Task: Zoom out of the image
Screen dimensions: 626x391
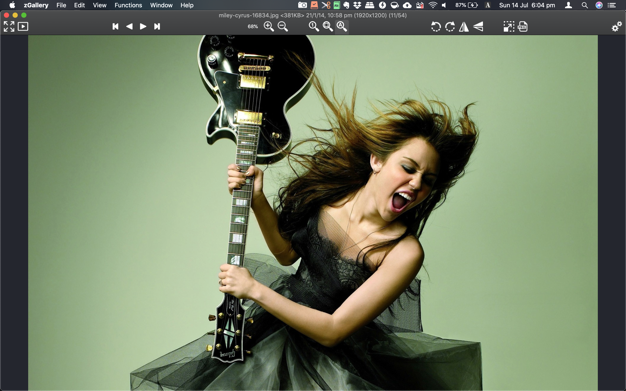Action: tap(283, 26)
